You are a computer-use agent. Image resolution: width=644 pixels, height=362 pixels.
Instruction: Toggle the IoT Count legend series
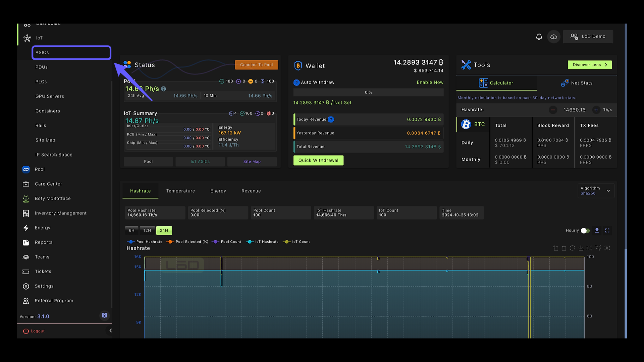tap(297, 242)
